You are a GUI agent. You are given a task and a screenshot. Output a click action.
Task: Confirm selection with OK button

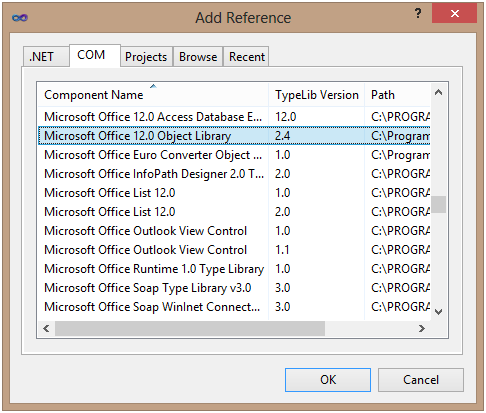pos(328,380)
